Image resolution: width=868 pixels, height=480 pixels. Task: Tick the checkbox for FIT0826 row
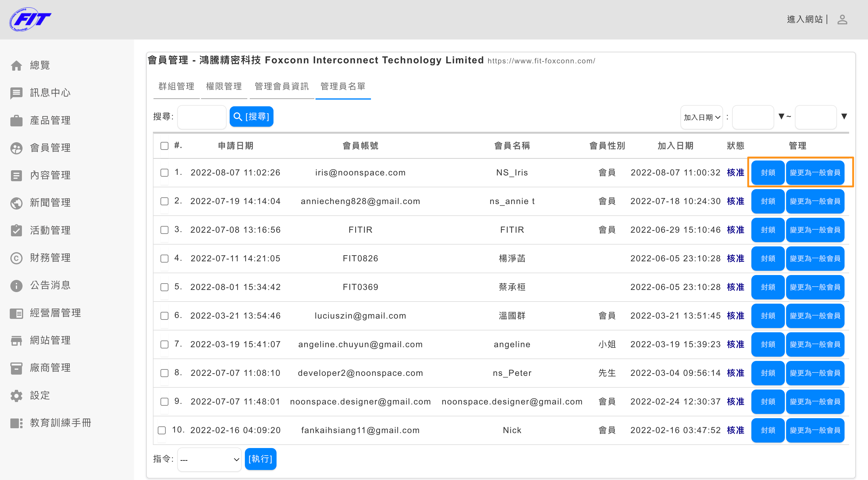164,259
